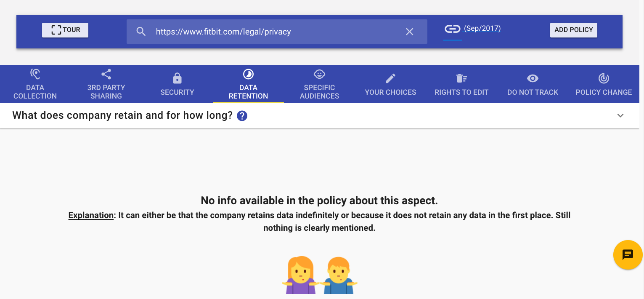
Task: Click the chain link policy icon
Action: point(453,29)
